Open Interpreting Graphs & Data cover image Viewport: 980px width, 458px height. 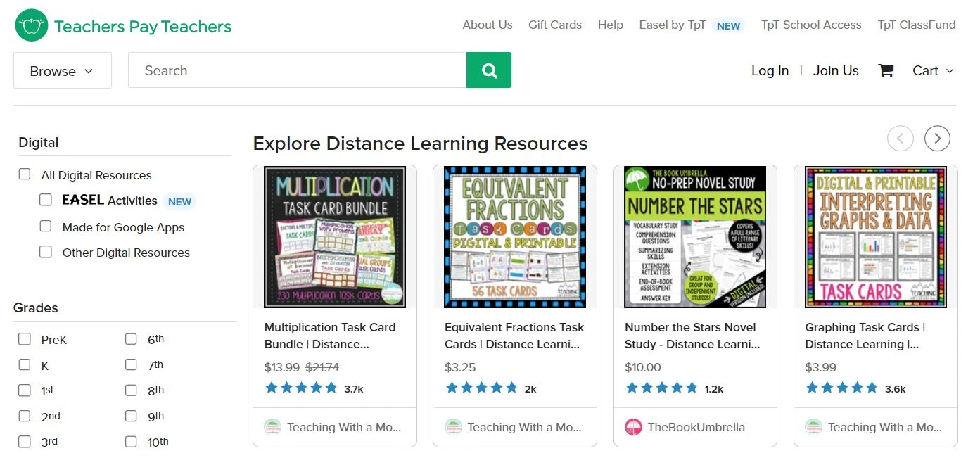876,237
